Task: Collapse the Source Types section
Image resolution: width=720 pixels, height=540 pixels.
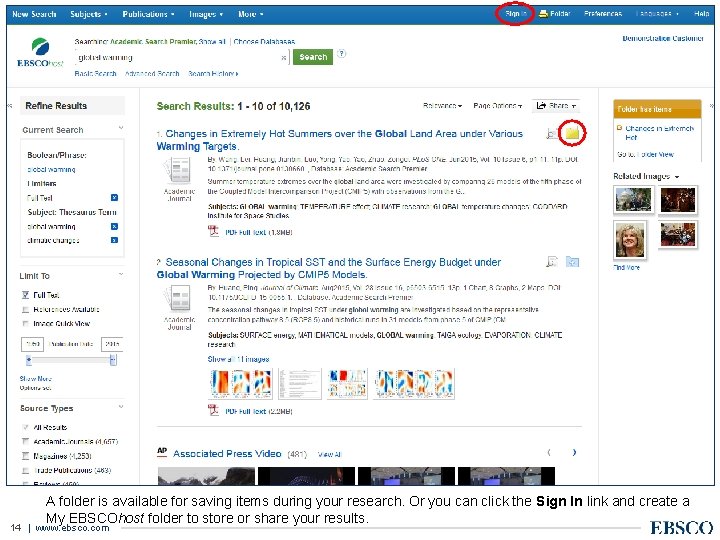Action: [x=121, y=407]
